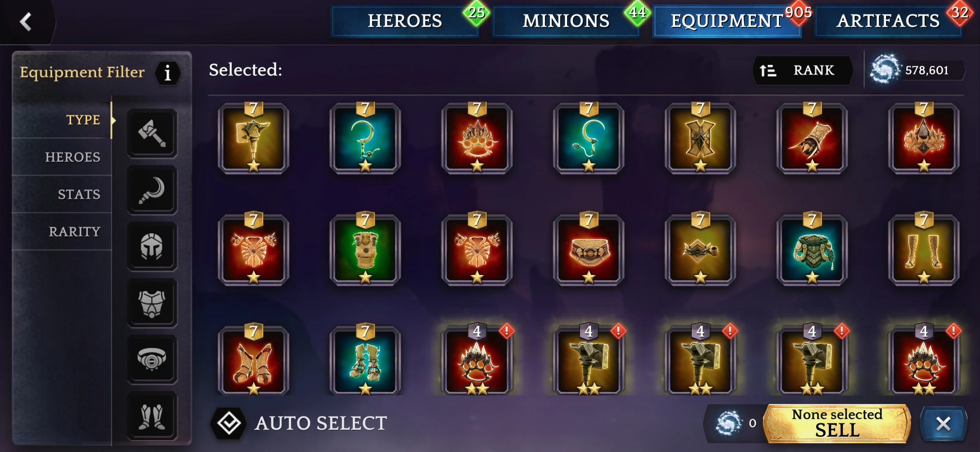Filter by hammer weapon type icon

152,134
